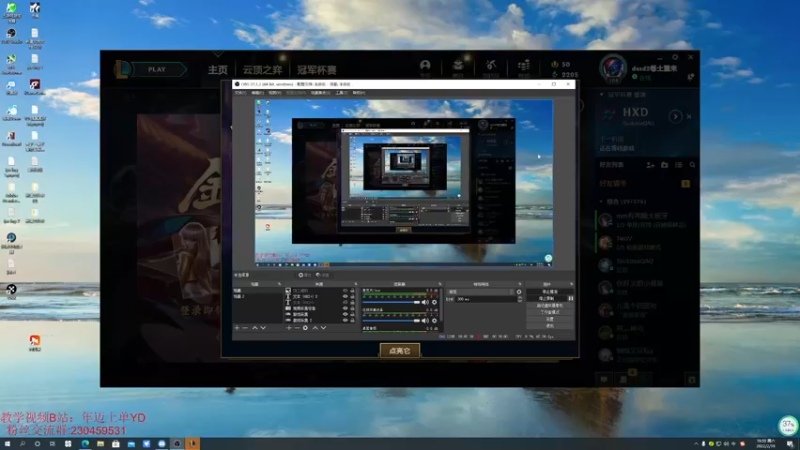800x450 pixels.
Task: Open the OBS 帮助 menu
Action: (x=359, y=93)
